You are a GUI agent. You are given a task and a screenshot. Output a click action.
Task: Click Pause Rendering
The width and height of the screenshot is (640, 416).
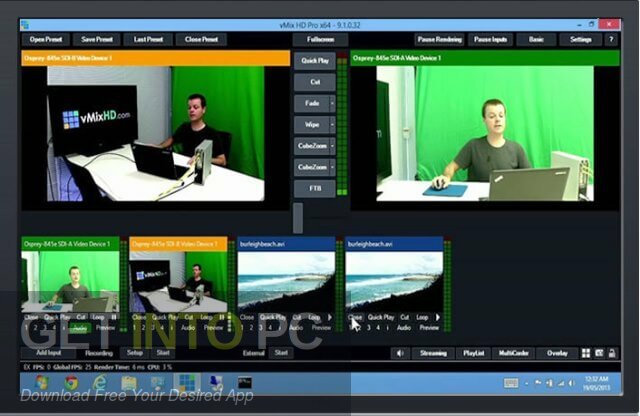coord(440,40)
